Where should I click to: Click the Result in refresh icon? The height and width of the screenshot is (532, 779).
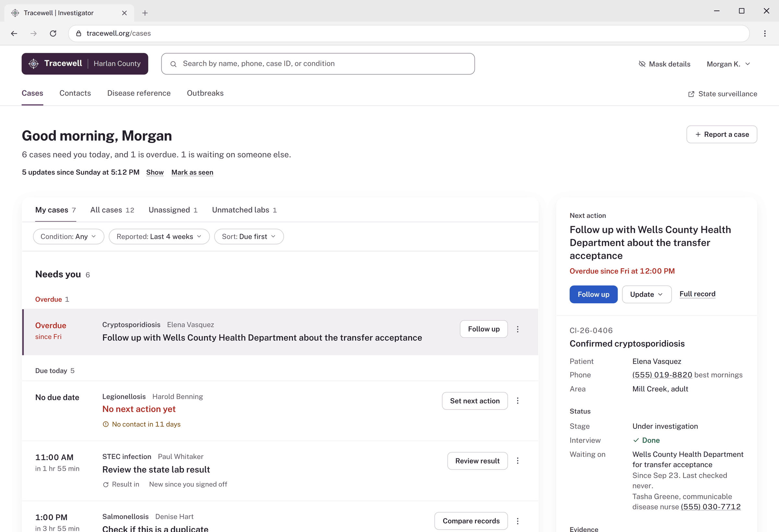point(105,485)
